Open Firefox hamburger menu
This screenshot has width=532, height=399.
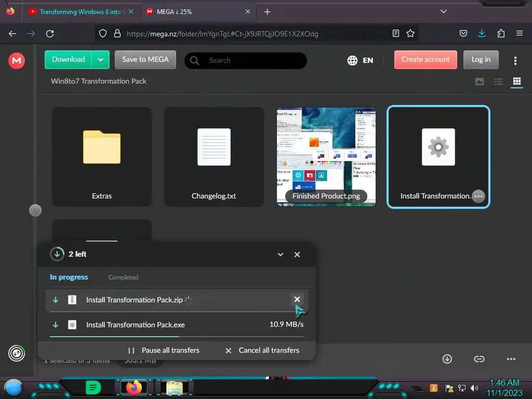click(x=520, y=33)
